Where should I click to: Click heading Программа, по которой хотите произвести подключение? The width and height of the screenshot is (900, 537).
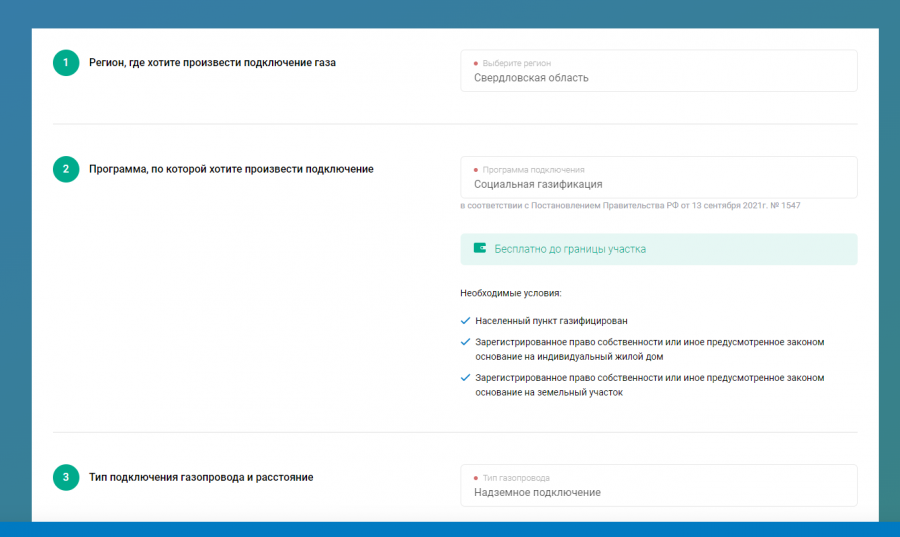[231, 169]
